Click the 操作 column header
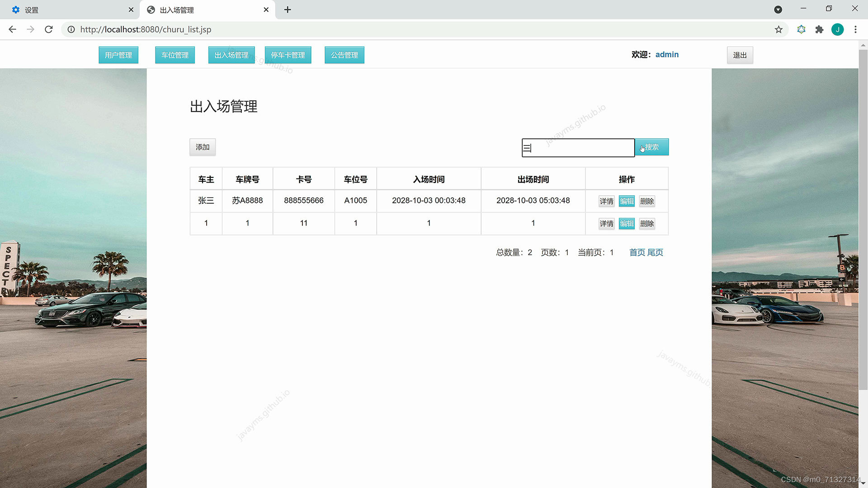 (x=627, y=179)
